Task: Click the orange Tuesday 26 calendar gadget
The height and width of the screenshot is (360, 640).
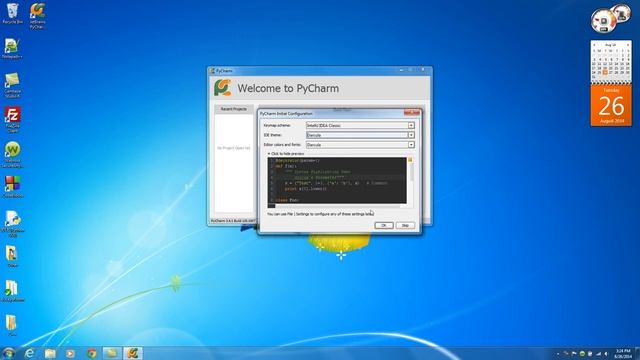Action: click(611, 105)
